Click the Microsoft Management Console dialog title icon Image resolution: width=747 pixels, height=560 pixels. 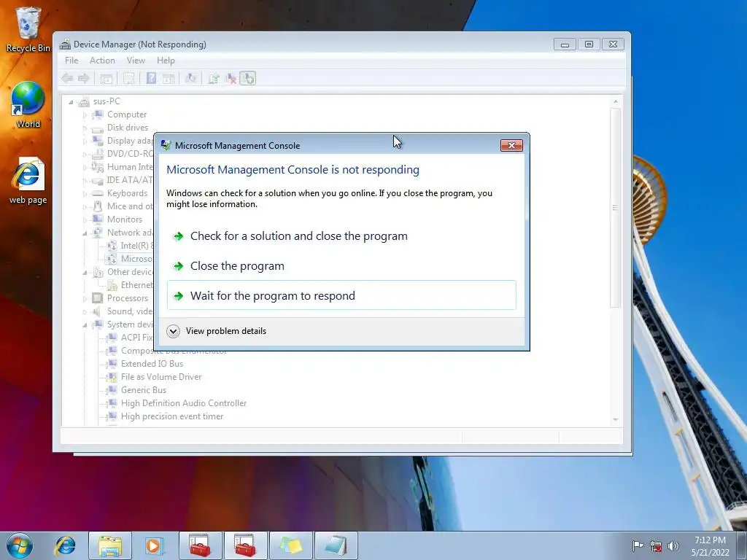[x=166, y=145]
